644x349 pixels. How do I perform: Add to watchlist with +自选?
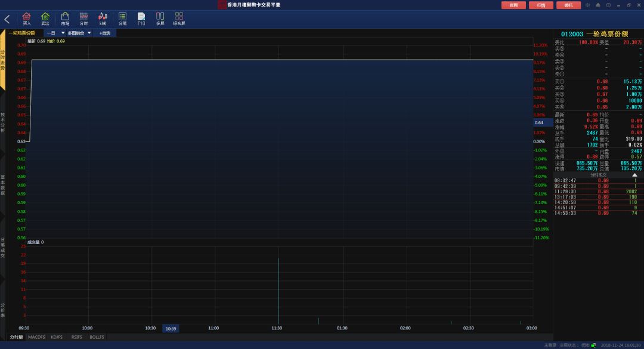pos(105,33)
